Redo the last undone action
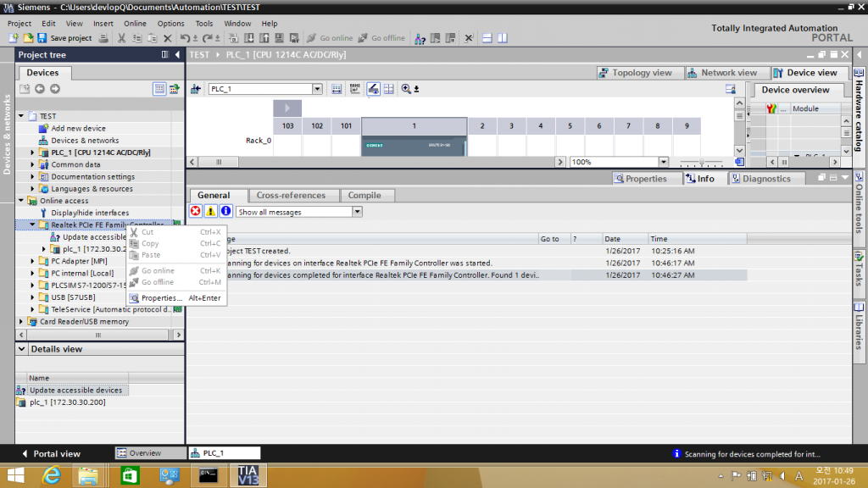 (208, 38)
